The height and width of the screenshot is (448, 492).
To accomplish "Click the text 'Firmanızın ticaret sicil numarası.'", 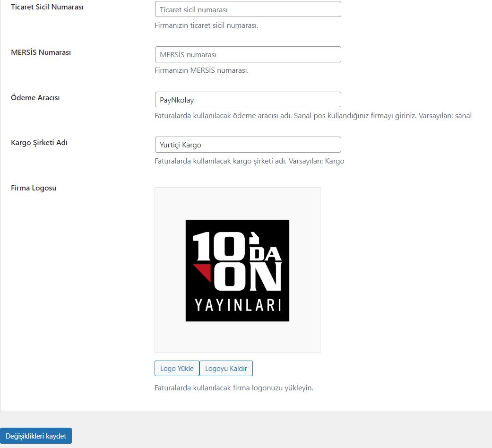I will 207,26.
